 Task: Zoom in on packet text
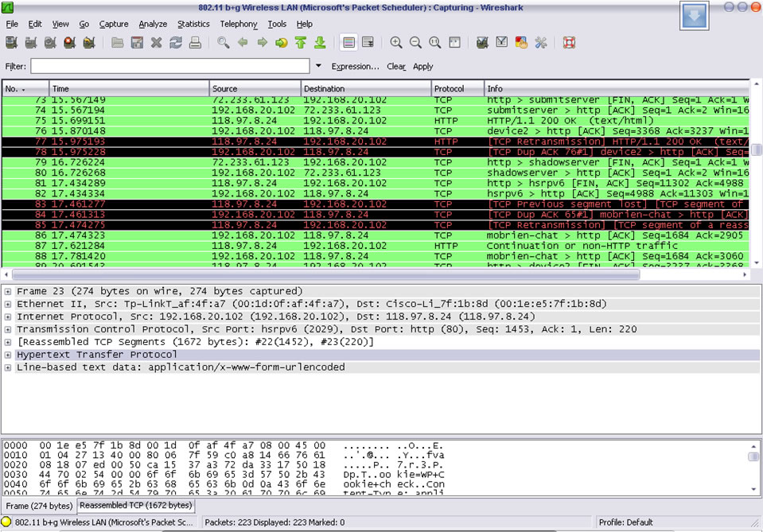pyautogui.click(x=396, y=43)
